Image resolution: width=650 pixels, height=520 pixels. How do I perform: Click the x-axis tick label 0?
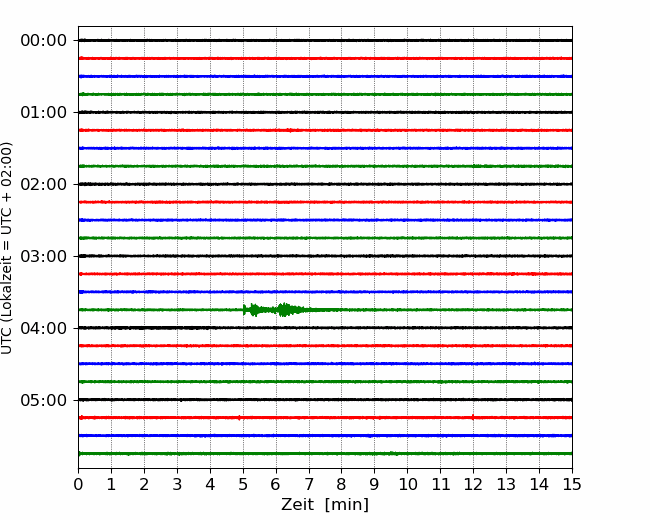tap(78, 484)
